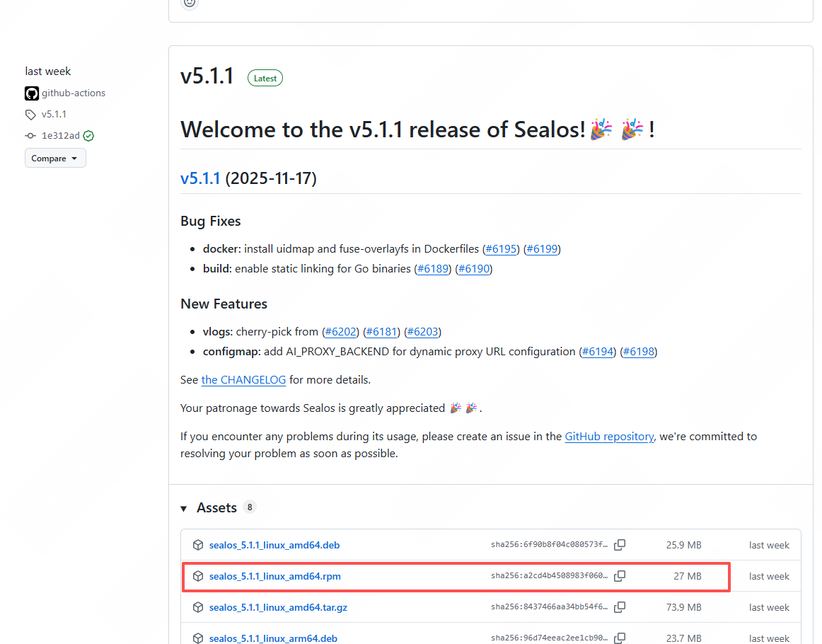Image resolution: width=822 pixels, height=644 pixels.
Task: Download sealos_5.1.1_linux_amd64.tar.gz
Action: click(278, 606)
